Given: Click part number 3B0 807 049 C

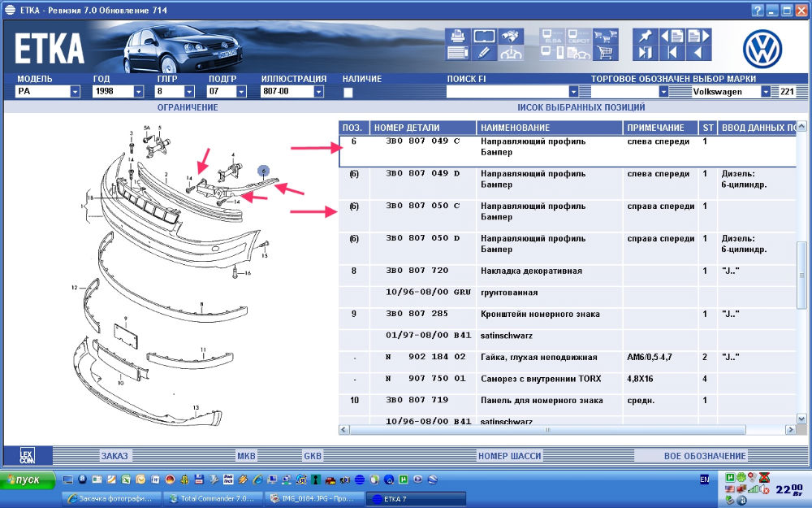Looking at the screenshot, I should pos(423,141).
